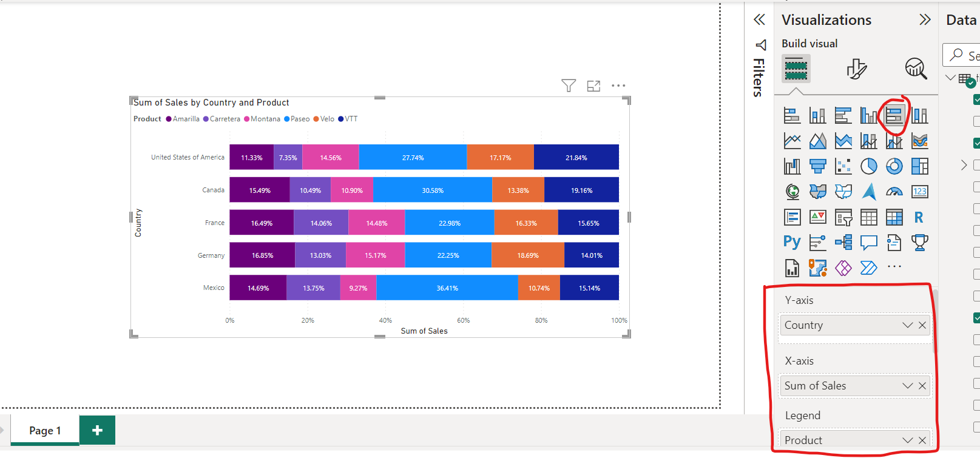
Task: Select the treemap visual
Action: [919, 166]
